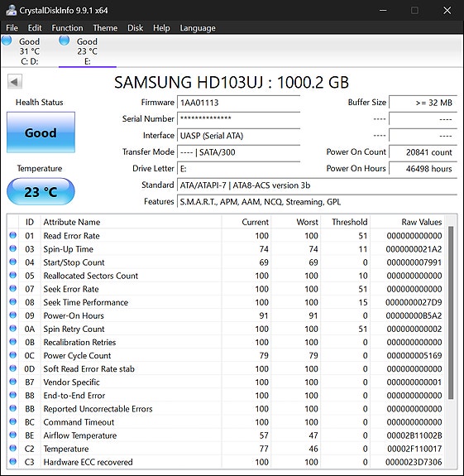The height and width of the screenshot is (476, 464).
Task: Click the CrystalDiskInfo app icon in title bar
Action: coord(12,10)
